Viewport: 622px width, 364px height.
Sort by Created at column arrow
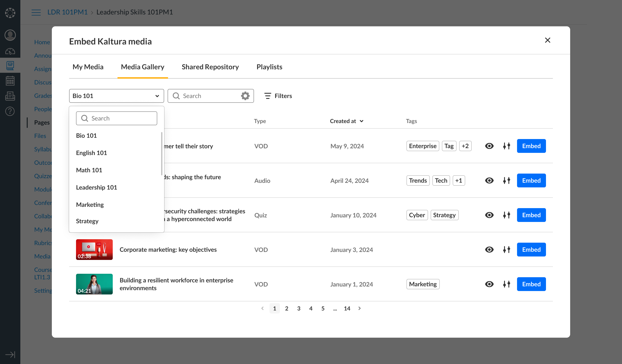click(362, 121)
